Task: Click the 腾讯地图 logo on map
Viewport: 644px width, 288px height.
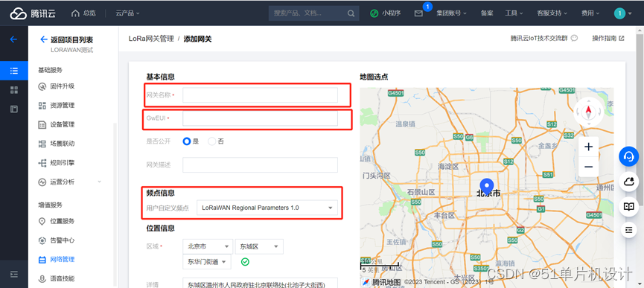Action: click(381, 282)
